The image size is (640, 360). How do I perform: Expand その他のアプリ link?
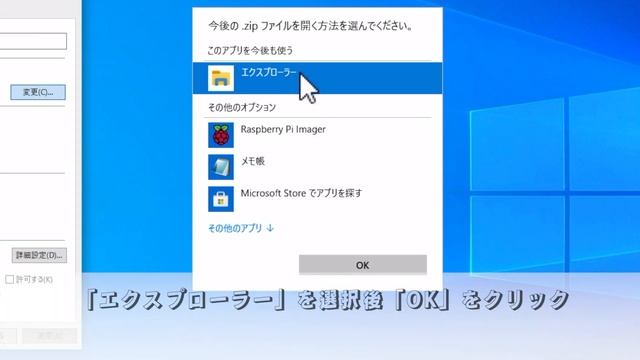point(241,228)
